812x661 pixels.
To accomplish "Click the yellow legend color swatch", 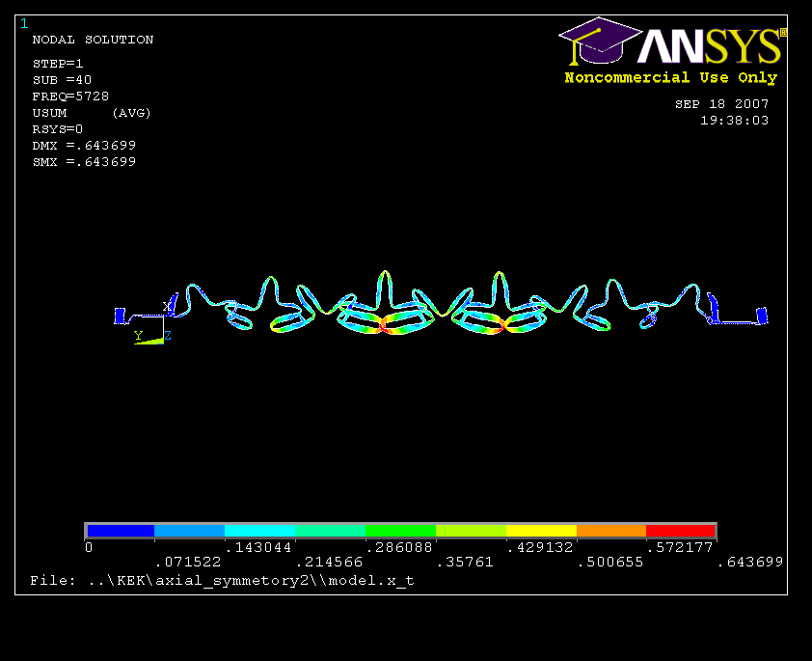I will [x=541, y=531].
